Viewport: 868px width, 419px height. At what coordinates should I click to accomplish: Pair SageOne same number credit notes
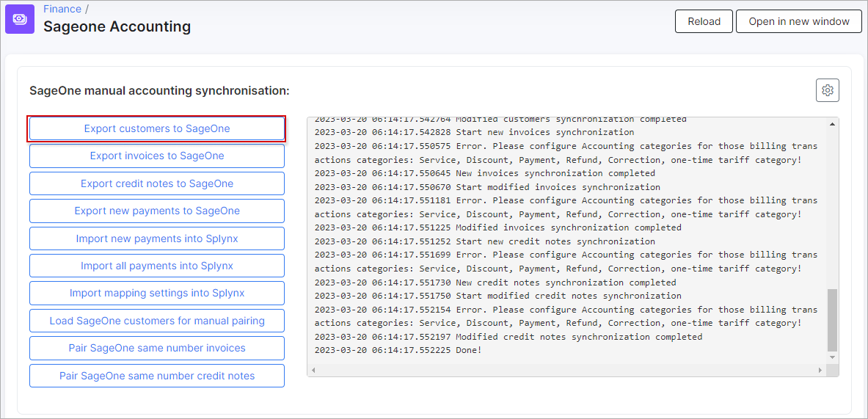pyautogui.click(x=157, y=376)
